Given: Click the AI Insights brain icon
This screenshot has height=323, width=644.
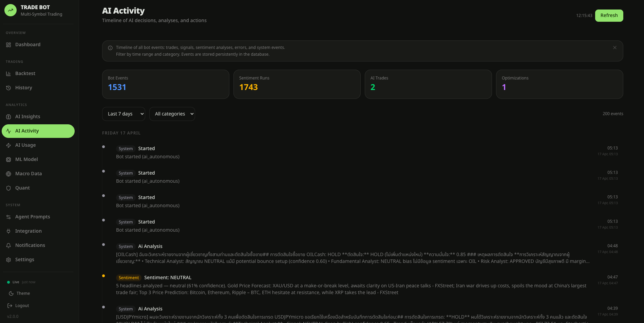Looking at the screenshot, I should tap(8, 117).
